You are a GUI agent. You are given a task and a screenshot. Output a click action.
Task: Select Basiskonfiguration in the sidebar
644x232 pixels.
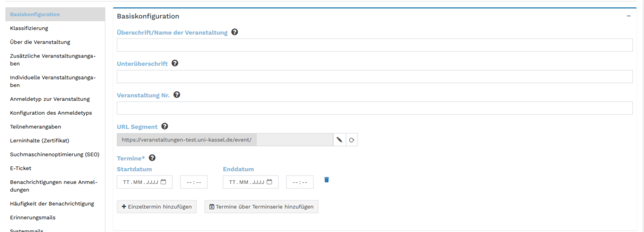click(x=55, y=14)
